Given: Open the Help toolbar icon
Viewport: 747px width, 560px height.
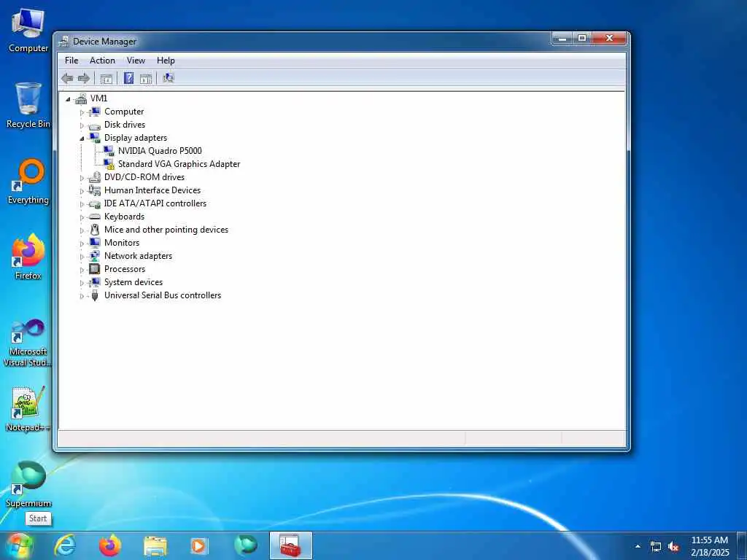Looking at the screenshot, I should pyautogui.click(x=128, y=78).
